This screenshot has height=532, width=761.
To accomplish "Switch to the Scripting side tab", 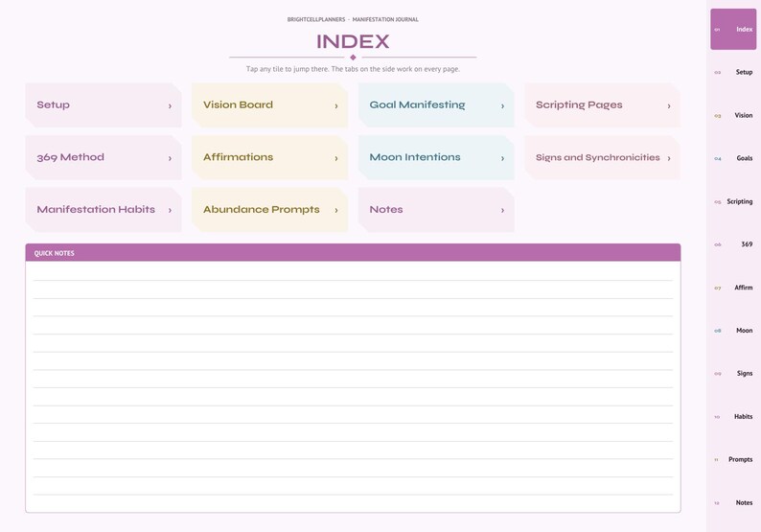I will 733,201.
